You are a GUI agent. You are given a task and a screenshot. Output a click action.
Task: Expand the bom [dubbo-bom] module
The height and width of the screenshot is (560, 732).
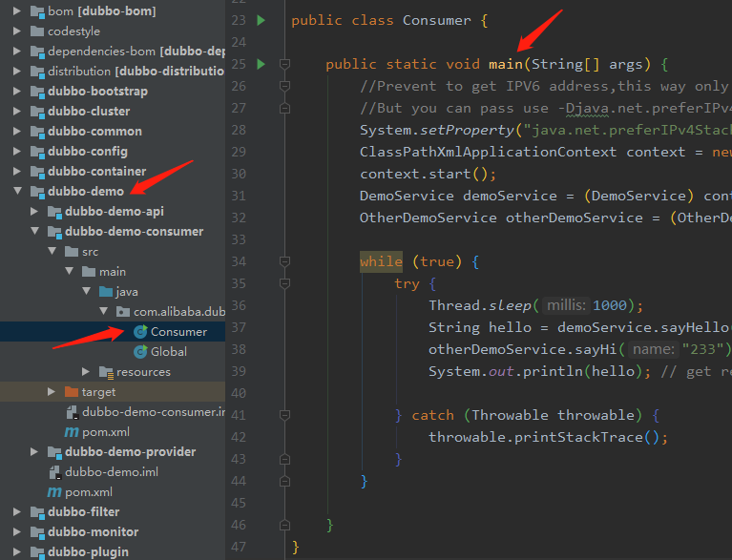(x=17, y=10)
